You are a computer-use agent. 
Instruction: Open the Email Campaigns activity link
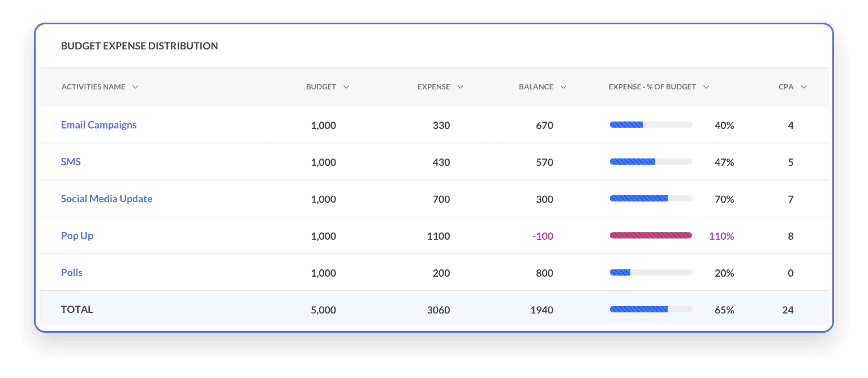[x=99, y=125]
